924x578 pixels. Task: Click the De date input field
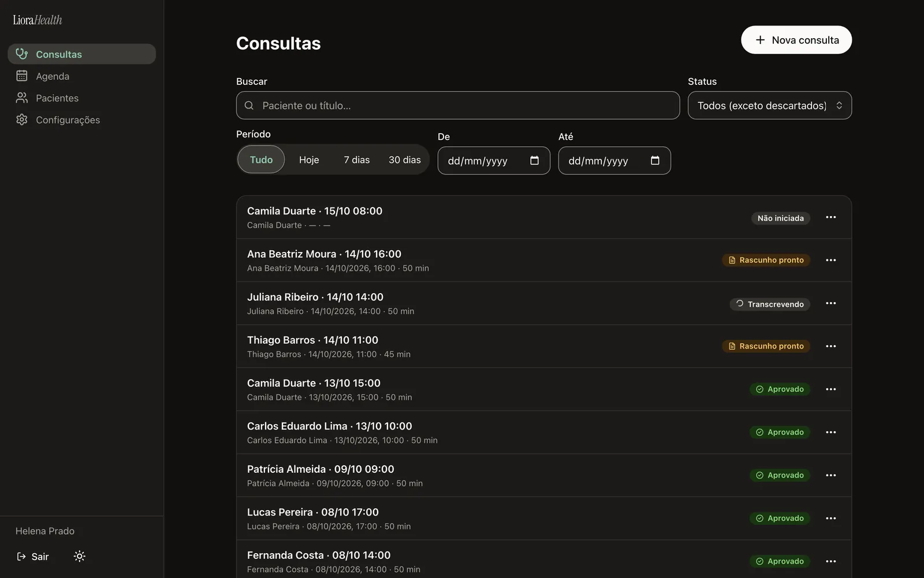[494, 161]
